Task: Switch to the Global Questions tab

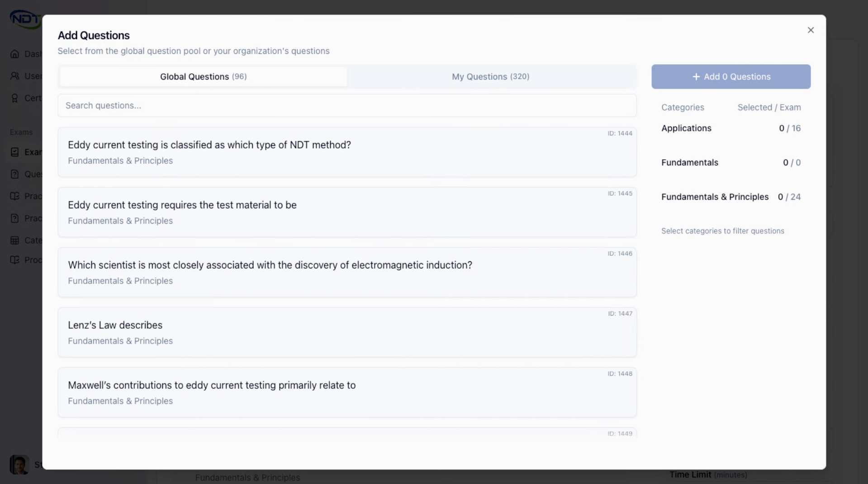Action: 203,77
